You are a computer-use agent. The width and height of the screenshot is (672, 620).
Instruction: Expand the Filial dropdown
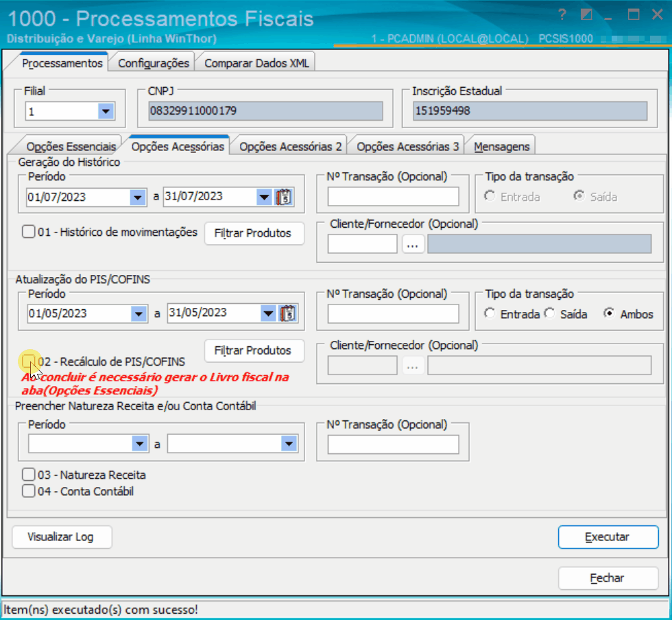106,112
